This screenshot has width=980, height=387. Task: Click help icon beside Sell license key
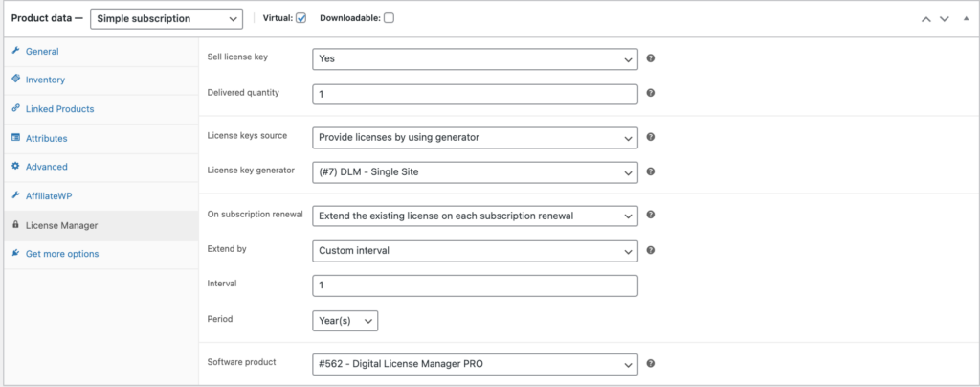(650, 58)
